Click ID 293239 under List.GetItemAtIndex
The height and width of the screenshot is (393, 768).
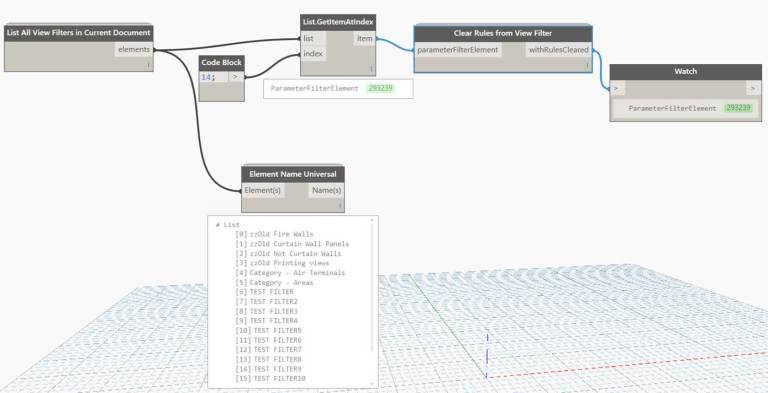pos(382,89)
